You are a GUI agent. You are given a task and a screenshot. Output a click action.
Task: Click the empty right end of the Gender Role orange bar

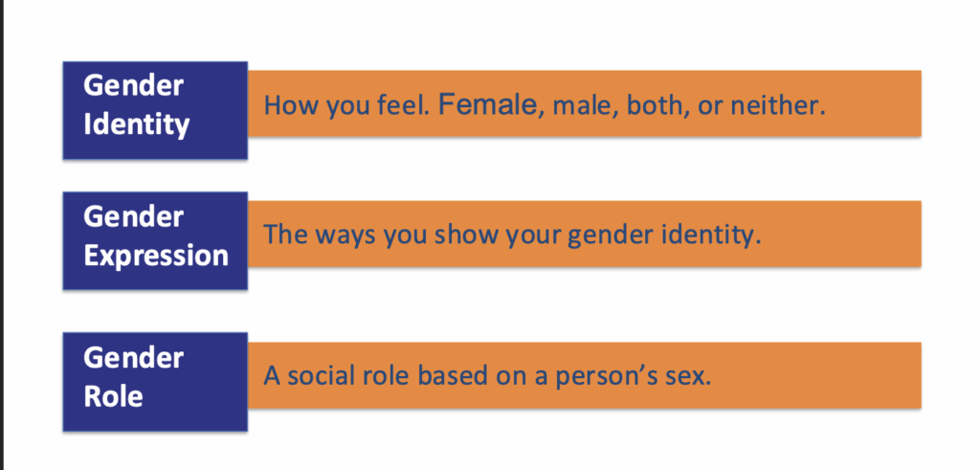(x=842, y=376)
